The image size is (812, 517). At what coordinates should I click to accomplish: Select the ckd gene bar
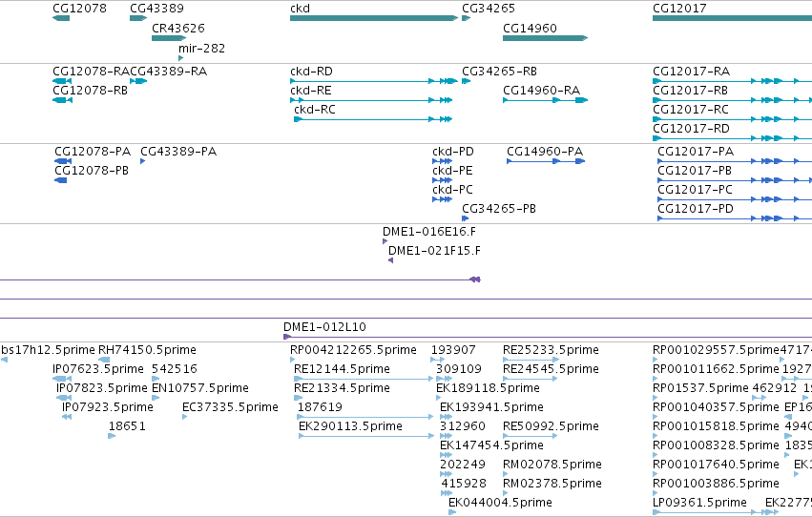(x=374, y=18)
